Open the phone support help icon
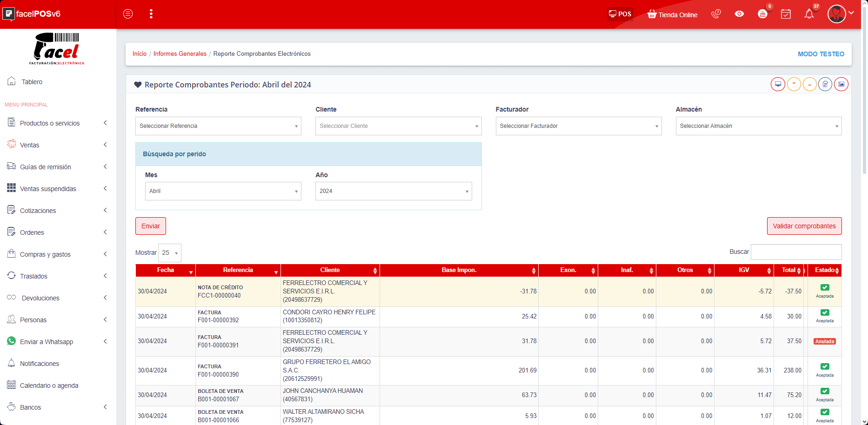 (716, 14)
